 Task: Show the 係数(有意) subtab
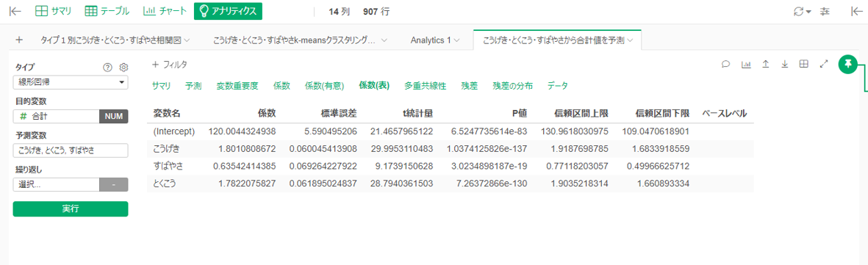(x=324, y=86)
